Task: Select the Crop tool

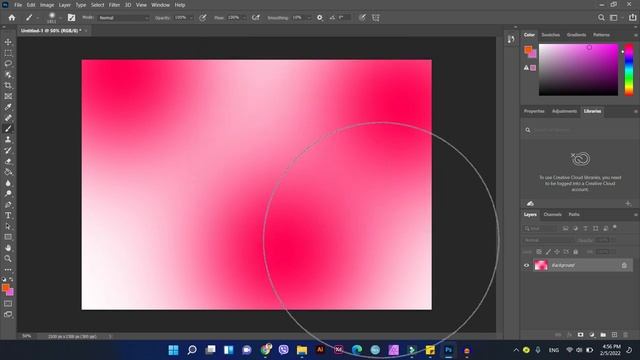Action: [x=8, y=85]
